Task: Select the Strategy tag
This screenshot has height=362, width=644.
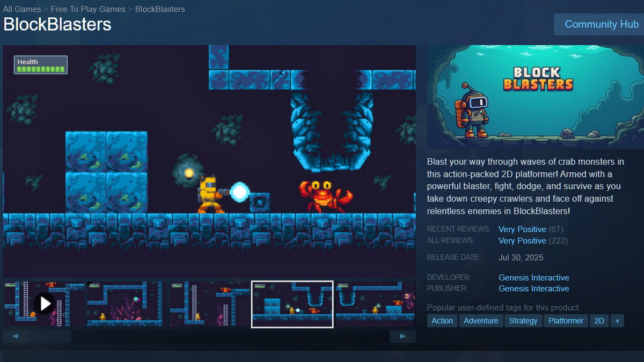Action: click(x=523, y=321)
